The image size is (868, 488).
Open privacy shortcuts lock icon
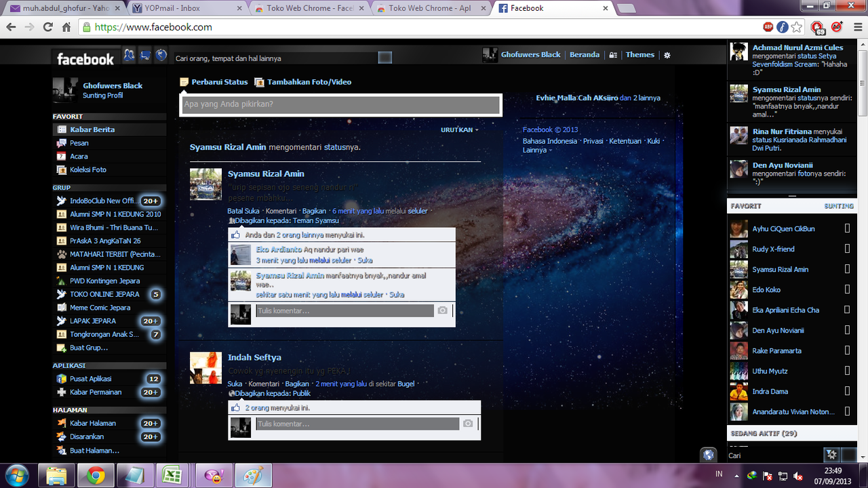click(x=613, y=55)
